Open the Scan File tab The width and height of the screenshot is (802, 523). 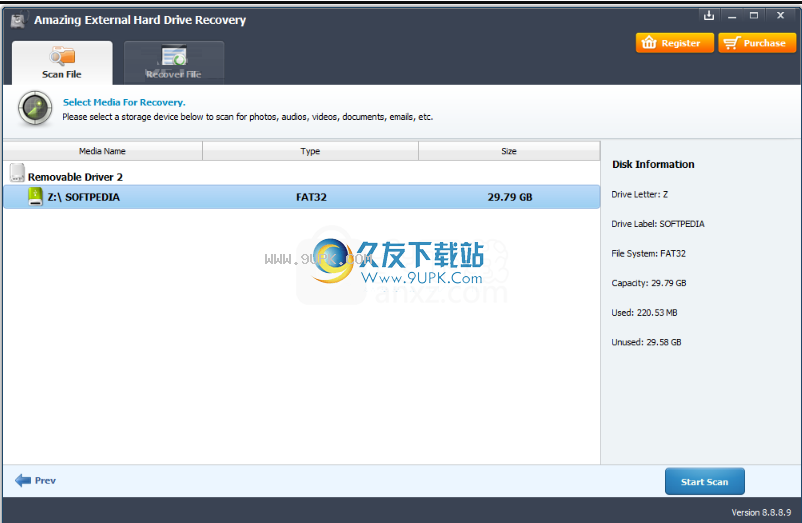click(x=62, y=62)
